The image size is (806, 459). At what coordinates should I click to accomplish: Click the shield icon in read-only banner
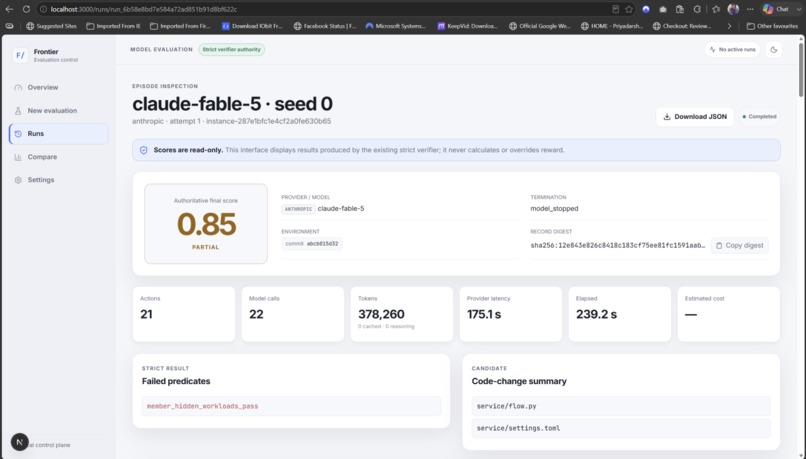point(143,150)
